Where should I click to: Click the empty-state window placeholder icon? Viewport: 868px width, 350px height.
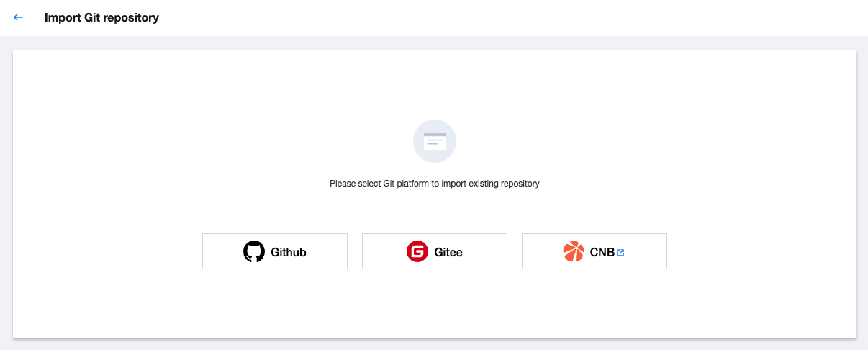(435, 140)
